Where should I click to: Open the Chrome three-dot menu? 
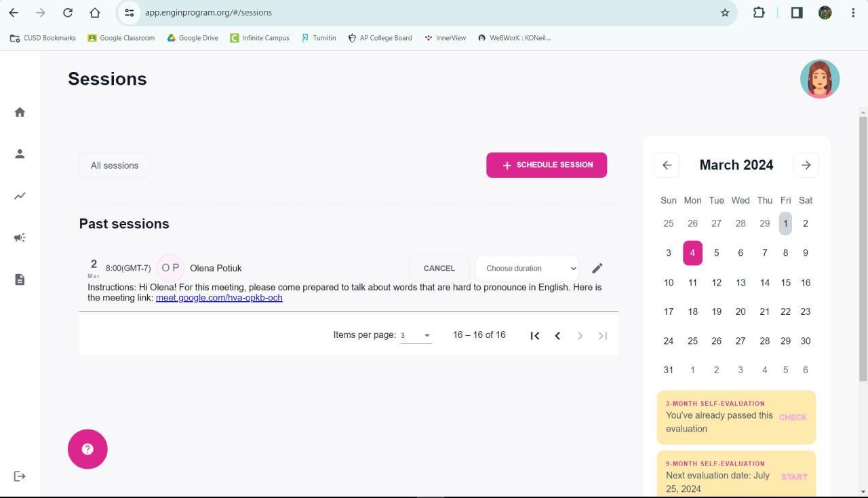coord(853,12)
